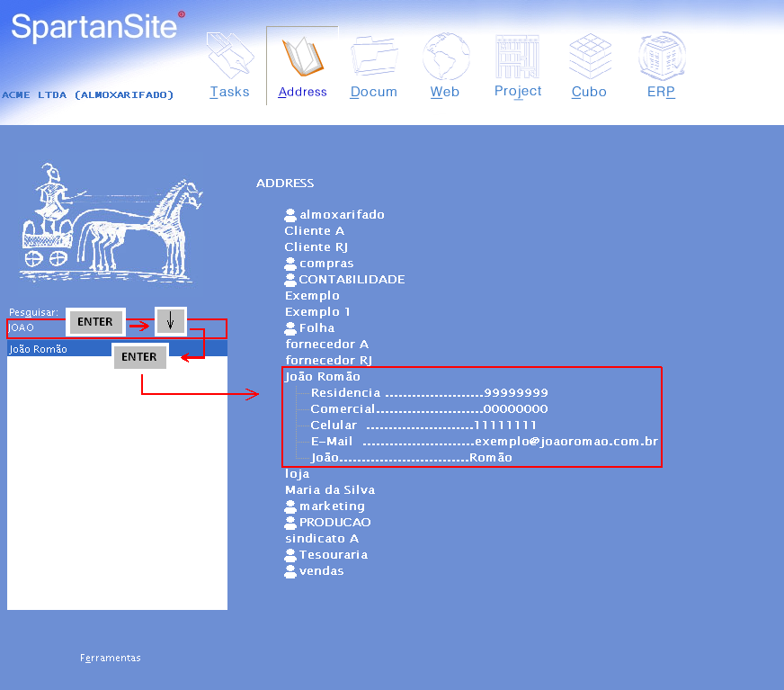Viewport: 784px width, 690px height.
Task: Click the almoxarifado user icon
Action: (290, 215)
